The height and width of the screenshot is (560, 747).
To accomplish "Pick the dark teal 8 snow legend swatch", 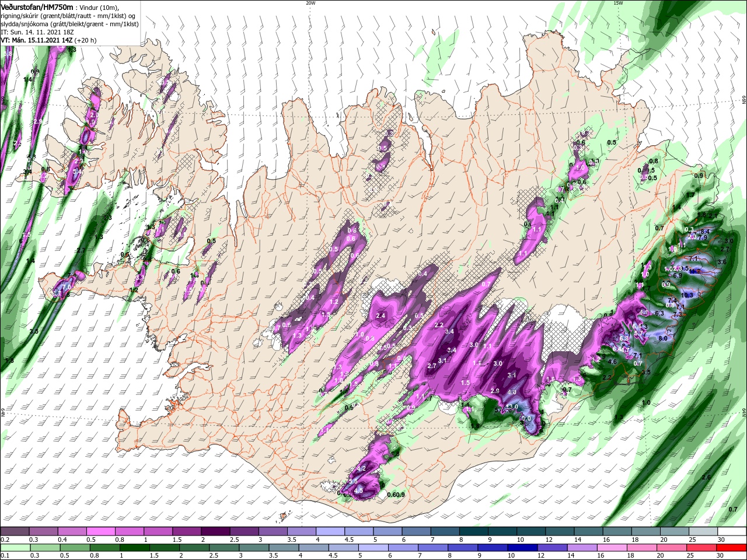I will point(473,531).
